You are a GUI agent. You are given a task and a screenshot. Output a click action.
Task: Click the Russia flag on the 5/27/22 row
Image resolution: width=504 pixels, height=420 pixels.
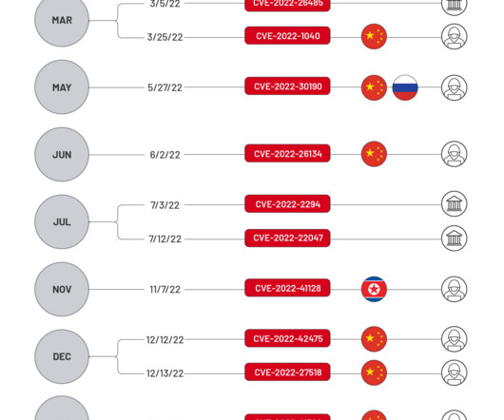405,87
